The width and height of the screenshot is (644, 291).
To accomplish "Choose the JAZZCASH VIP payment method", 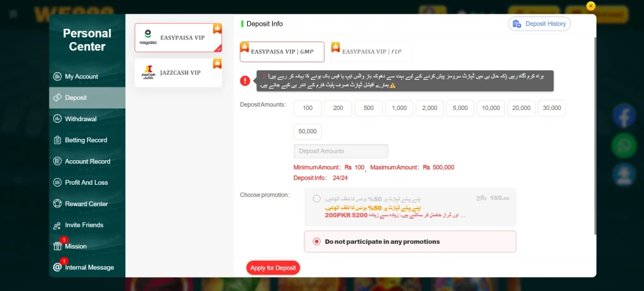I will point(178,73).
